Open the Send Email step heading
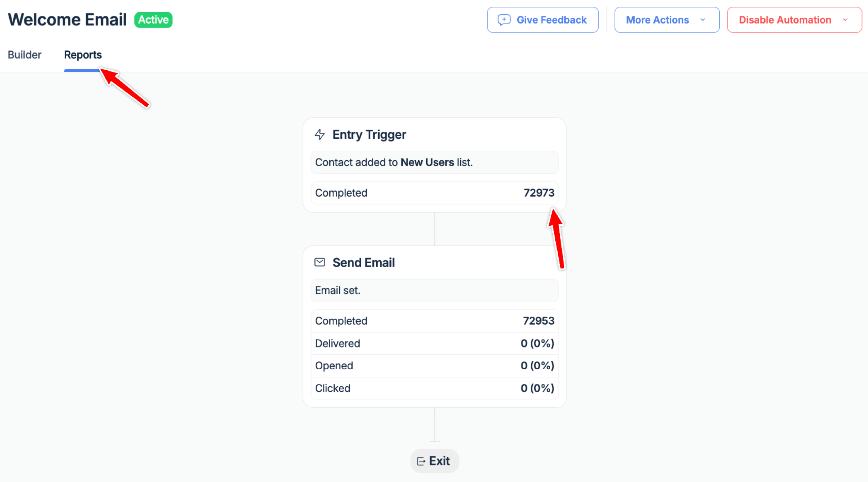The width and height of the screenshot is (868, 482). [x=363, y=263]
